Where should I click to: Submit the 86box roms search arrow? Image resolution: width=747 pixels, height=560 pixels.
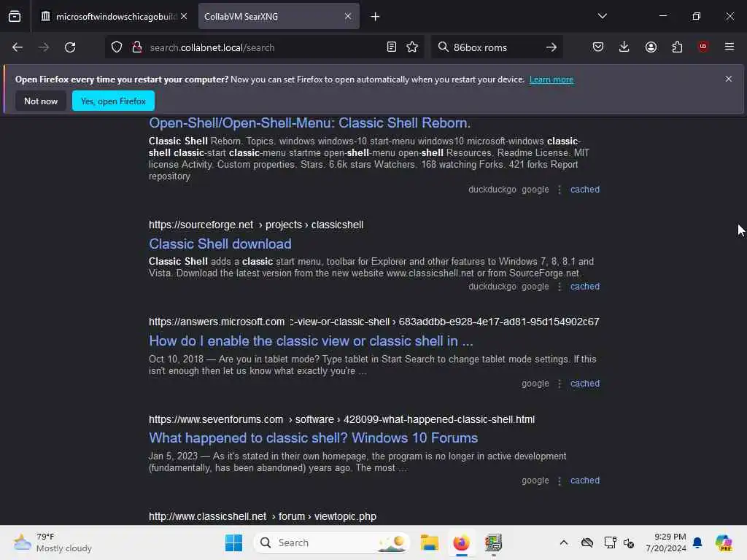(551, 47)
